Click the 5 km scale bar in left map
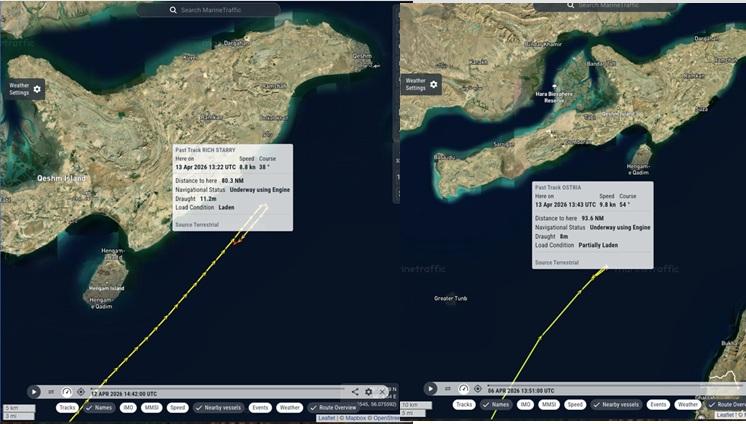 tap(20, 408)
